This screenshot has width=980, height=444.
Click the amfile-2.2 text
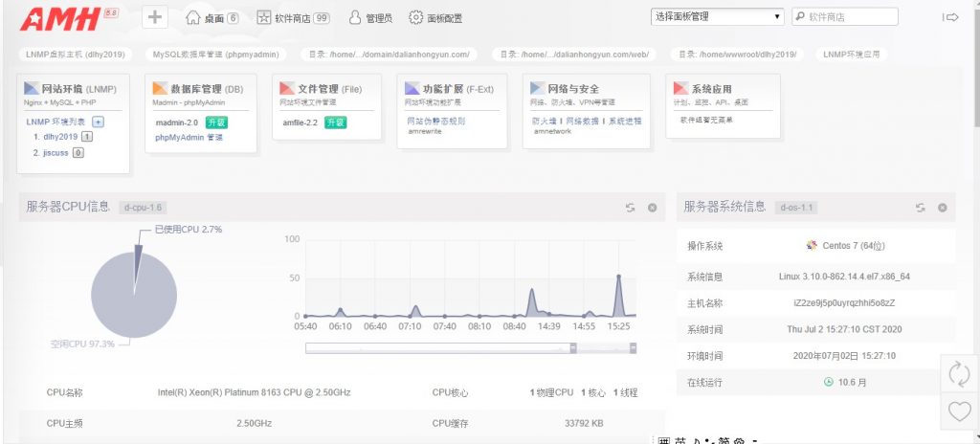300,122
